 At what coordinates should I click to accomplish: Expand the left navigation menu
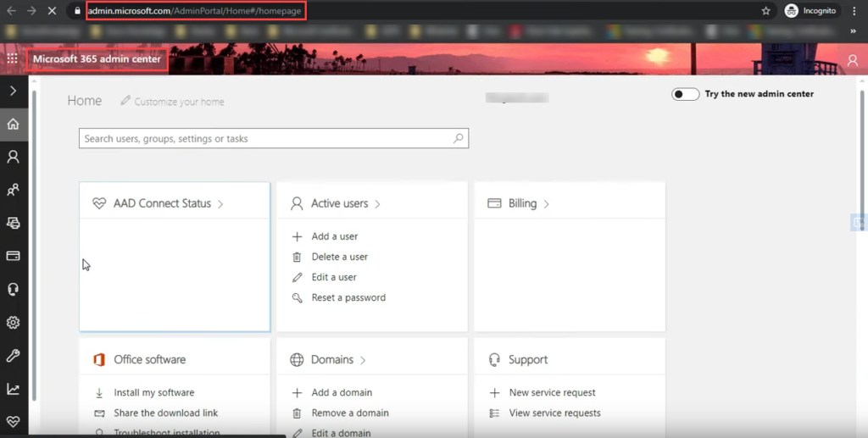point(14,91)
